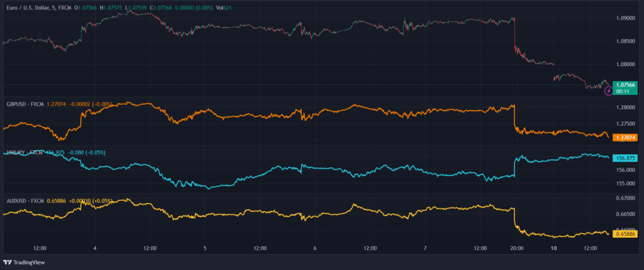This screenshot has height=270, width=644.
Task: Click the 155.000 USDJPY axis label
Action: (626, 183)
